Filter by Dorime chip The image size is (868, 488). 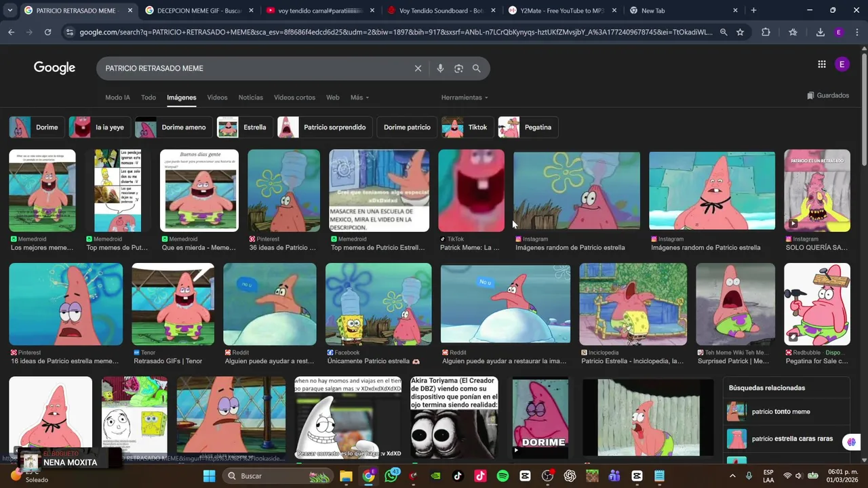36,127
